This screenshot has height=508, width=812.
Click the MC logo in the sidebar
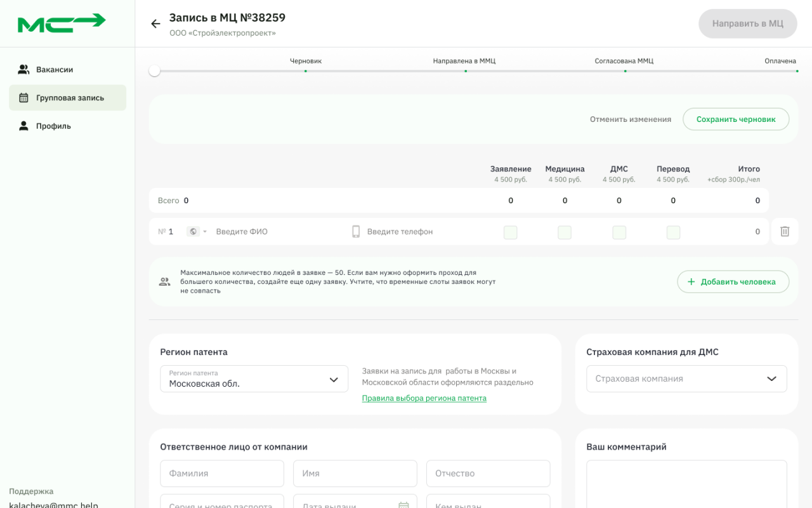(62, 23)
